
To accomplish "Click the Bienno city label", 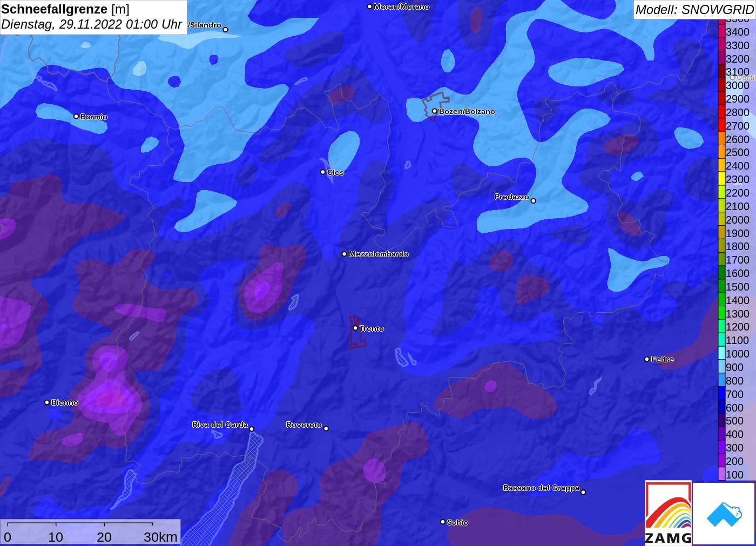I will pyautogui.click(x=65, y=402).
